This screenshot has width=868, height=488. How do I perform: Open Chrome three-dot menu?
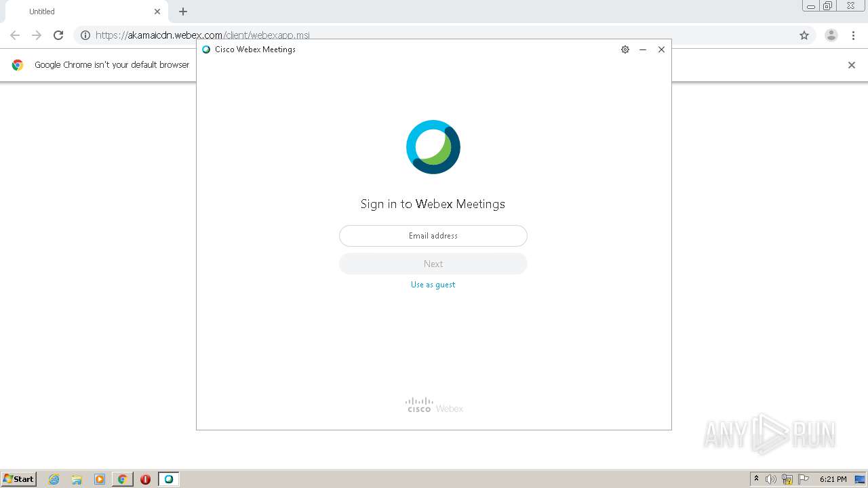click(x=853, y=35)
